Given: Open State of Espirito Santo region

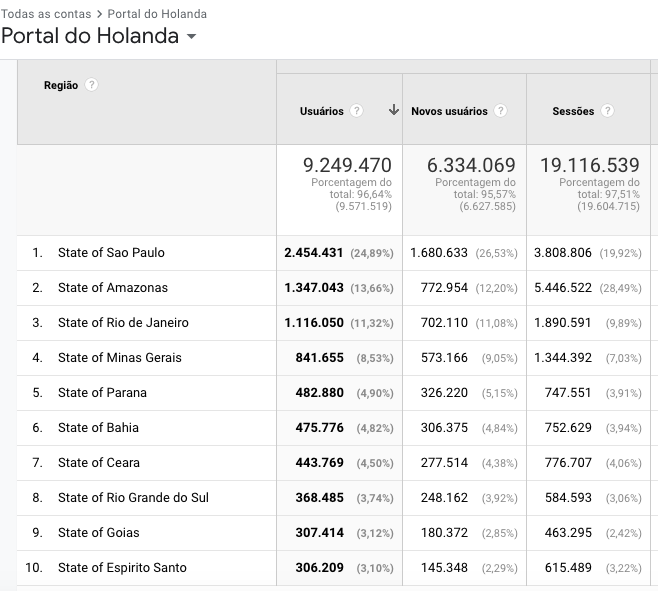Looking at the screenshot, I should [x=122, y=568].
